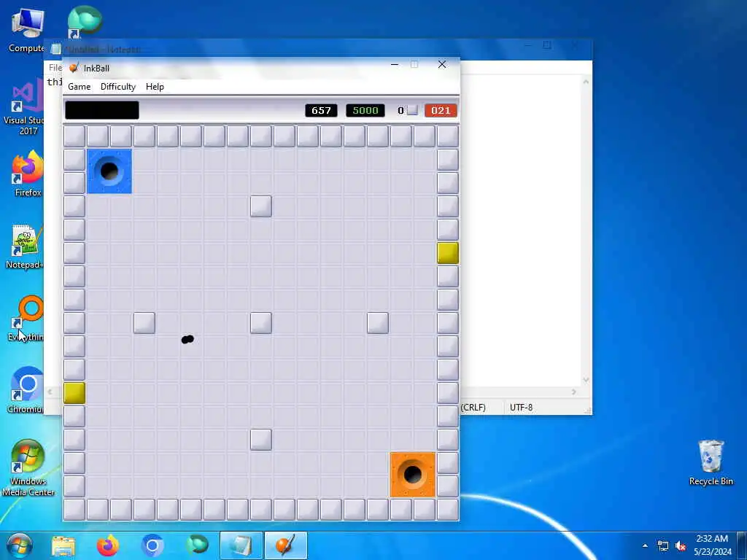Screen dimensions: 747x560
Task: Open the Game menu in InkBall
Action: click(79, 87)
